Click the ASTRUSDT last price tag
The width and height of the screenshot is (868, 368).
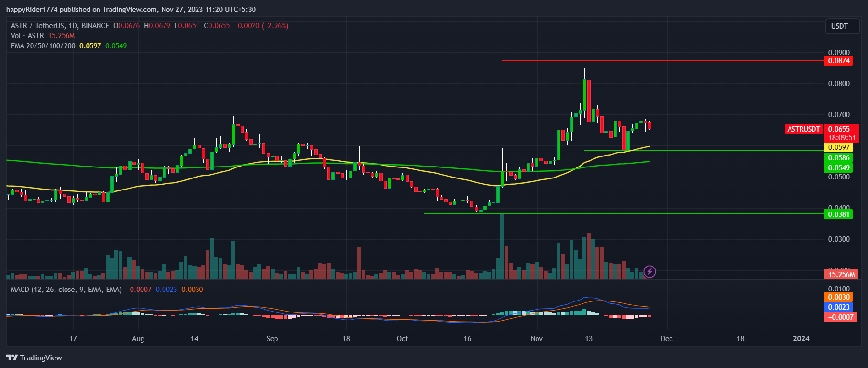tap(804, 129)
